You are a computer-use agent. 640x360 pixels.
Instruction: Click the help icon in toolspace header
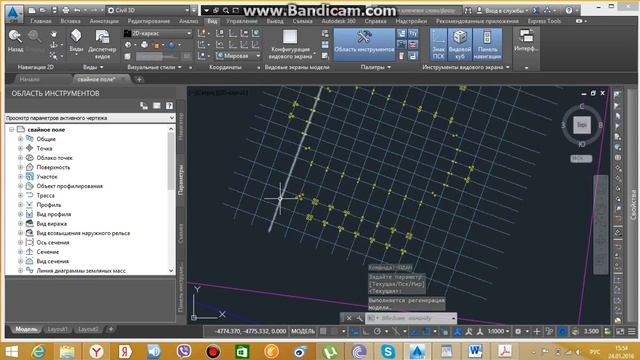tap(169, 106)
